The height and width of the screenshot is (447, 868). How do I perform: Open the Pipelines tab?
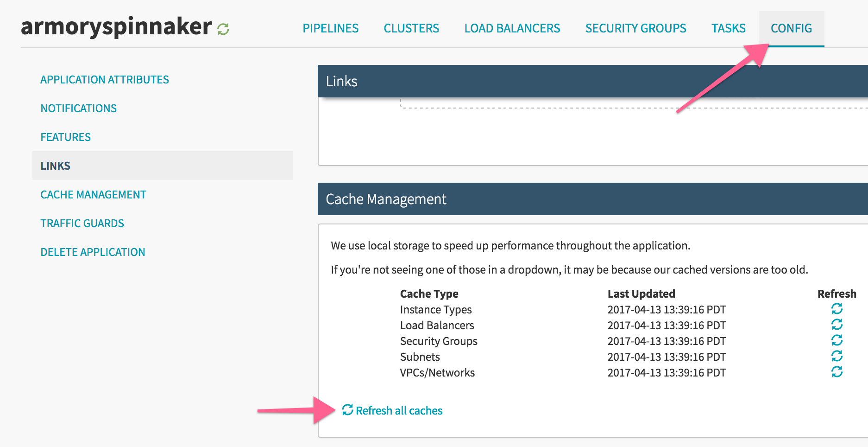point(330,28)
